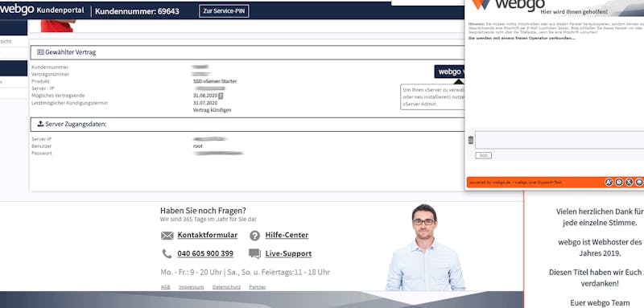Open the Datenschutz footer link
Screen dimensions: 644x308
pos(226,287)
